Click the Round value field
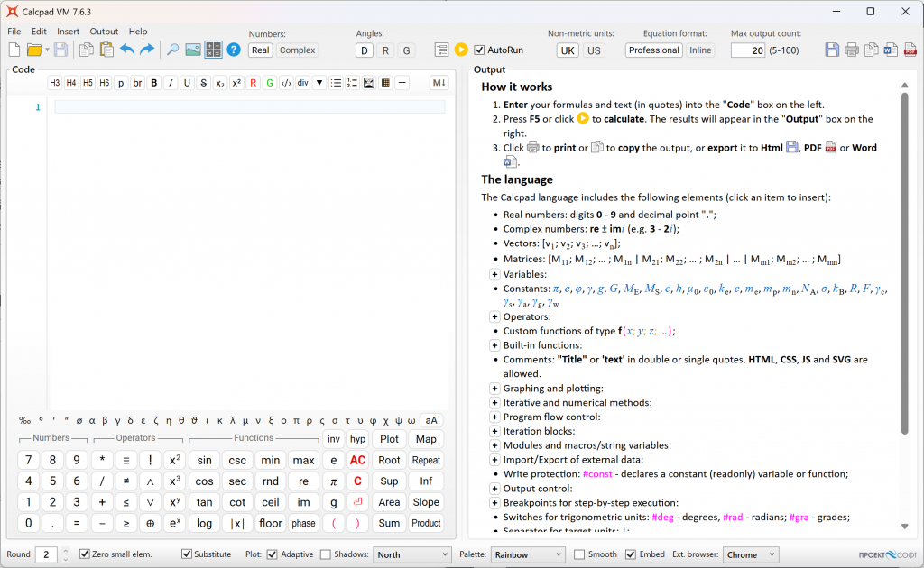 pos(46,554)
